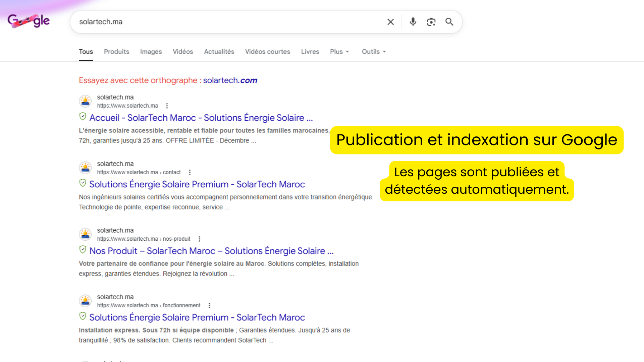Open Google Lens image search icon
This screenshot has height=362, width=644.
click(x=431, y=22)
